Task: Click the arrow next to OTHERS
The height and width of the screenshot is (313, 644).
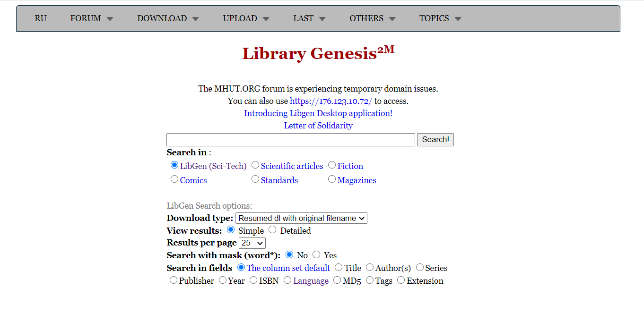Action: (x=392, y=19)
